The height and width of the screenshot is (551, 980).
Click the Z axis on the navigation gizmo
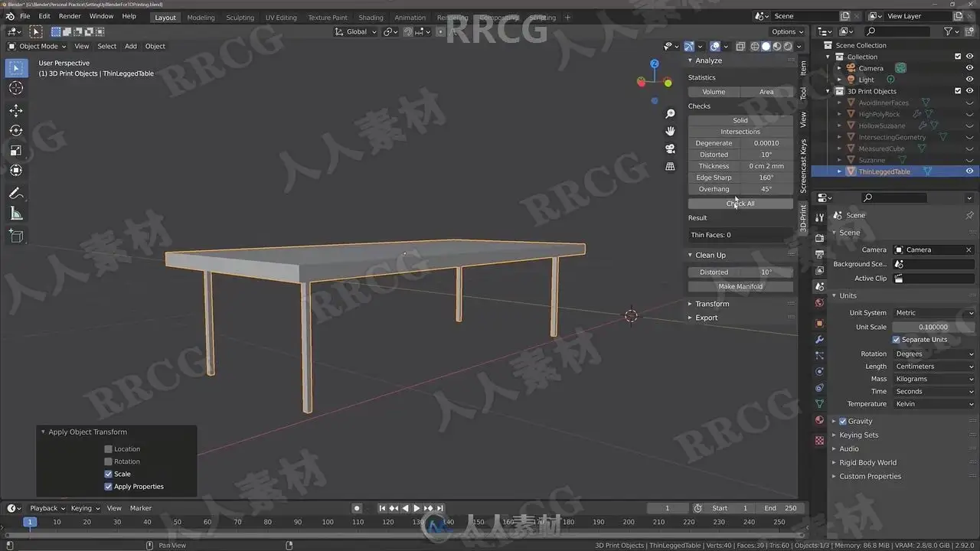point(655,64)
